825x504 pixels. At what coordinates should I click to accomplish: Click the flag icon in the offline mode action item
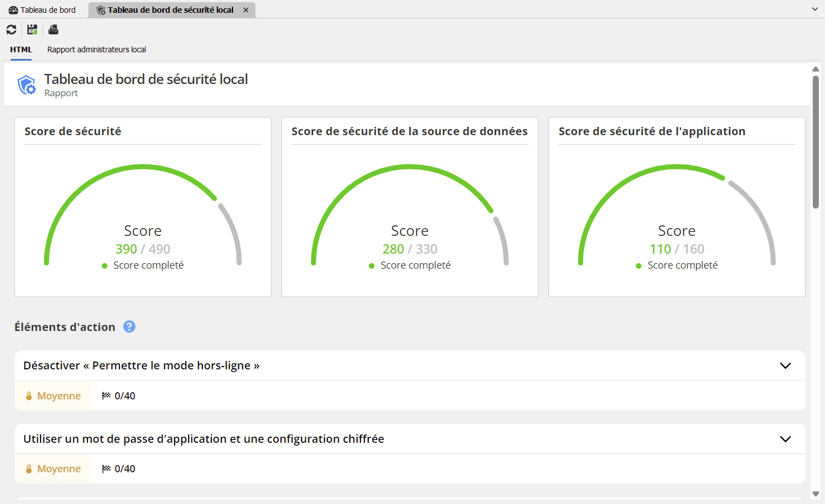tap(106, 396)
